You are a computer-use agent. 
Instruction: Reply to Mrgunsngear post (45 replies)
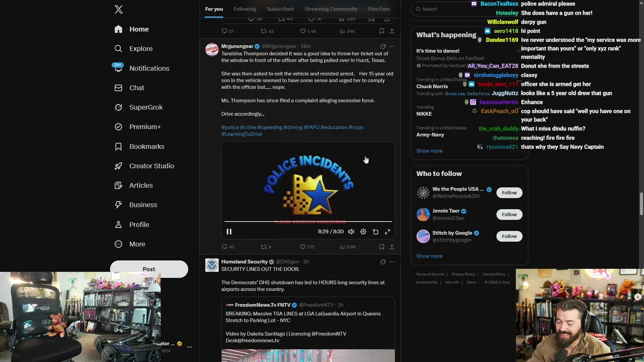click(x=228, y=247)
